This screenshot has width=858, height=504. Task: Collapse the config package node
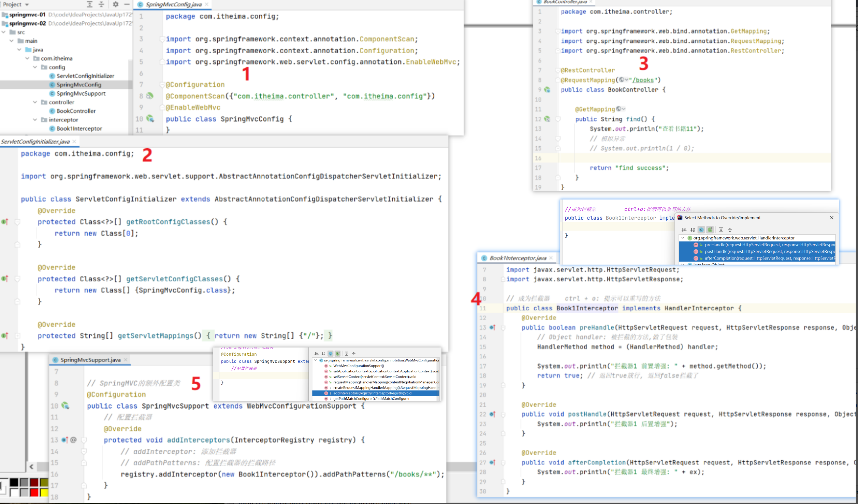click(35, 67)
